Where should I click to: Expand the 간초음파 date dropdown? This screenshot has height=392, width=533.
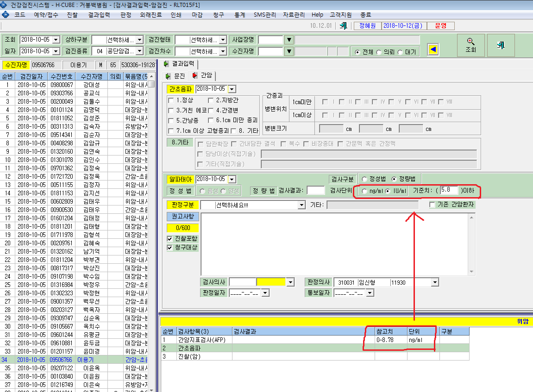(x=232, y=89)
